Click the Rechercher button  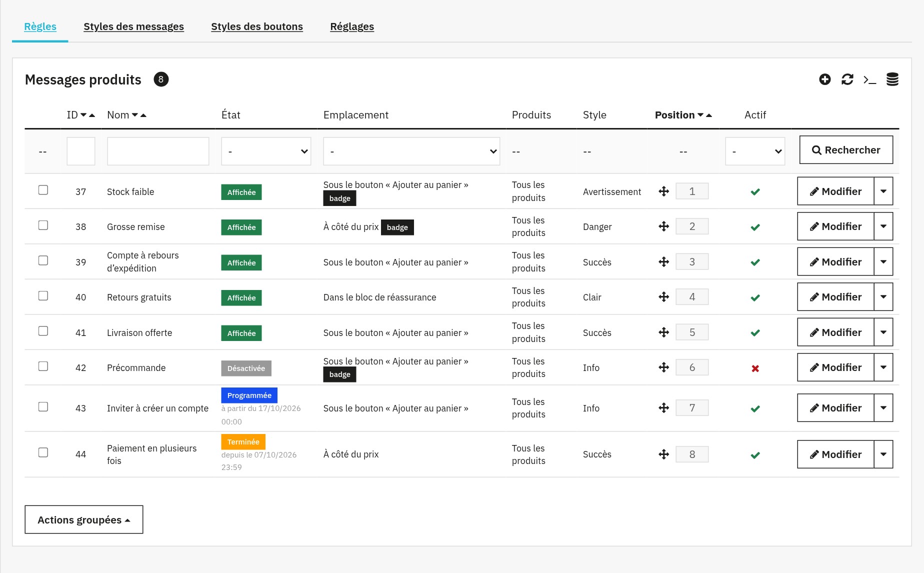tap(846, 150)
